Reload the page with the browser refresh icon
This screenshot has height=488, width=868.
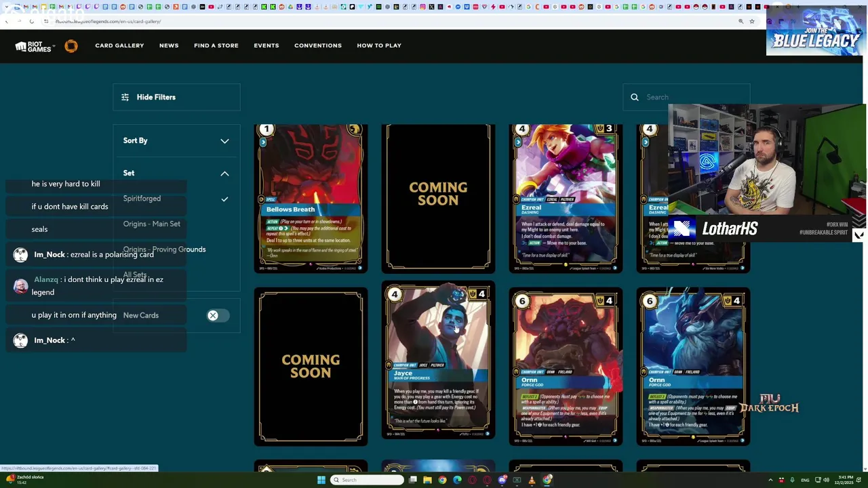click(x=31, y=21)
